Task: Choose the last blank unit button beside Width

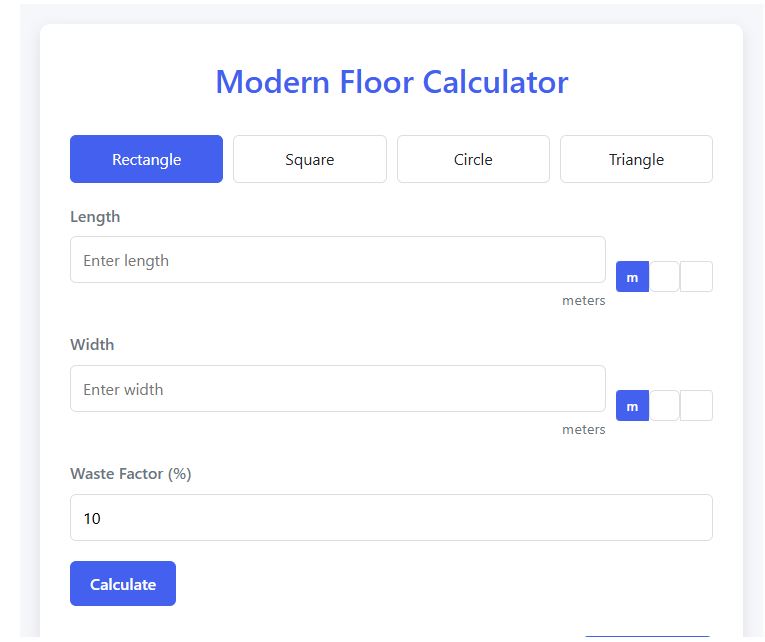Action: pyautogui.click(x=696, y=405)
